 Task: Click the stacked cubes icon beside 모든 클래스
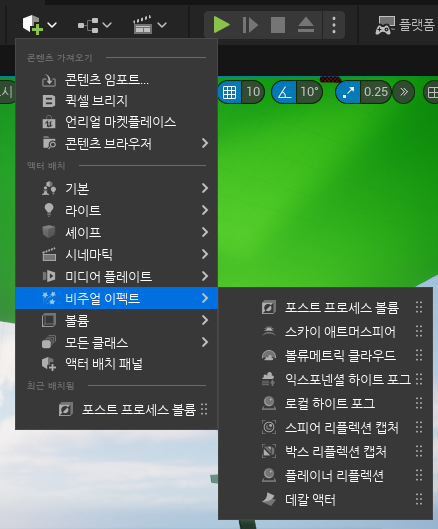[49, 342]
